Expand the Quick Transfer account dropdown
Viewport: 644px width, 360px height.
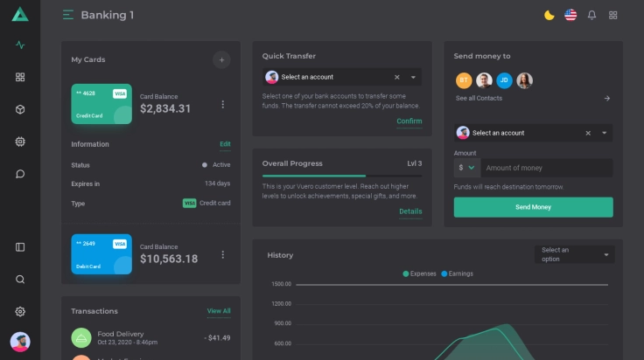tap(414, 77)
